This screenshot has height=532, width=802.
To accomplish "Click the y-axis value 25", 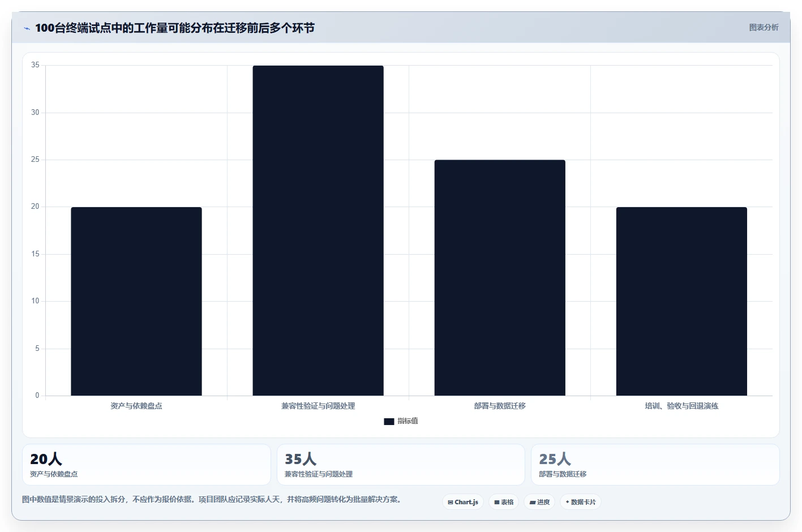I will 35,160.
